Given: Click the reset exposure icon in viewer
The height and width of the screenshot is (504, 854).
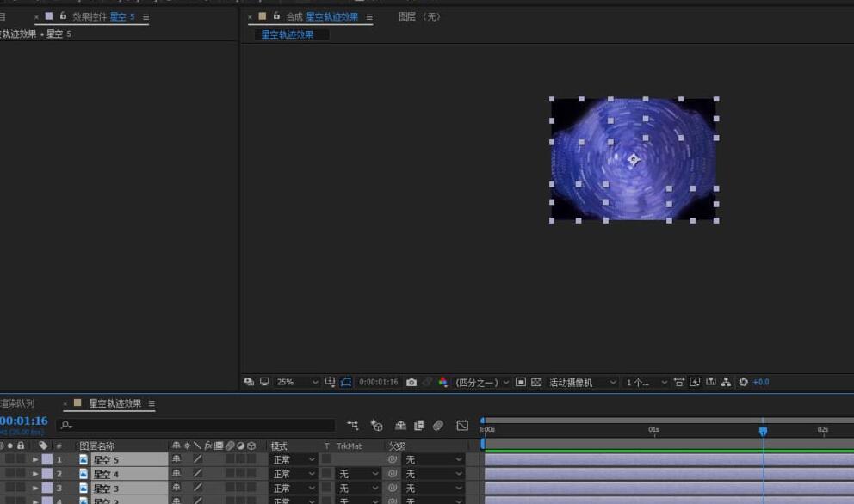Looking at the screenshot, I should pyautogui.click(x=744, y=382).
